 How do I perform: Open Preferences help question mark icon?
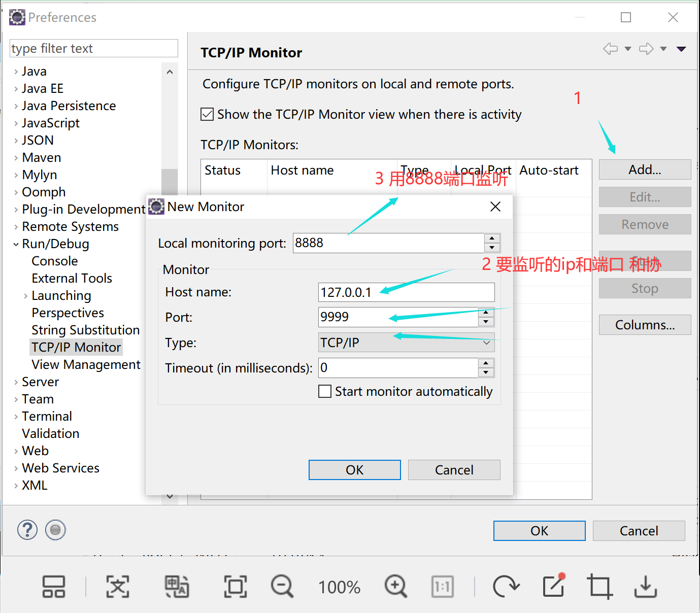pyautogui.click(x=27, y=530)
